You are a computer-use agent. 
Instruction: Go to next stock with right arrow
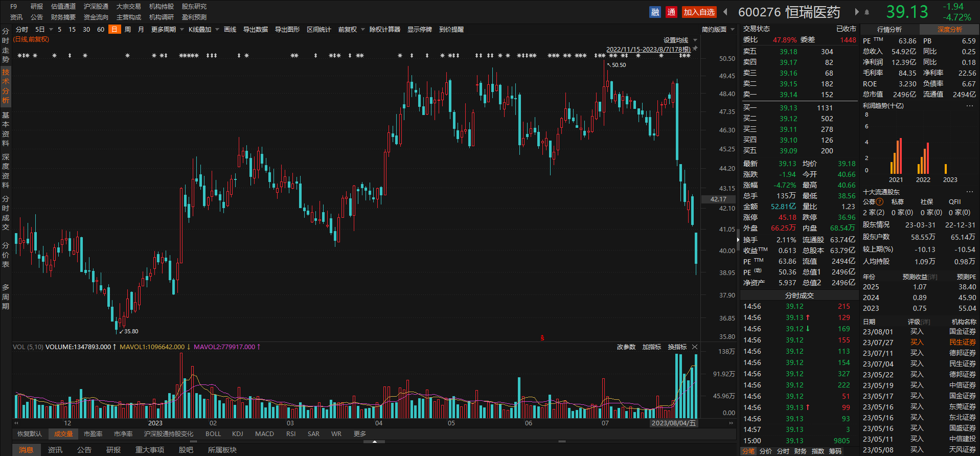click(857, 12)
